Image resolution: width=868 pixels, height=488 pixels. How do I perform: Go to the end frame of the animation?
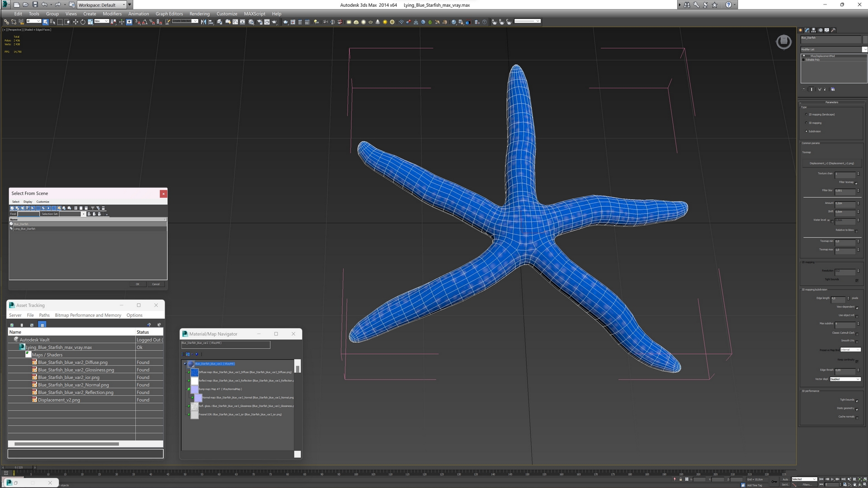coord(843,479)
